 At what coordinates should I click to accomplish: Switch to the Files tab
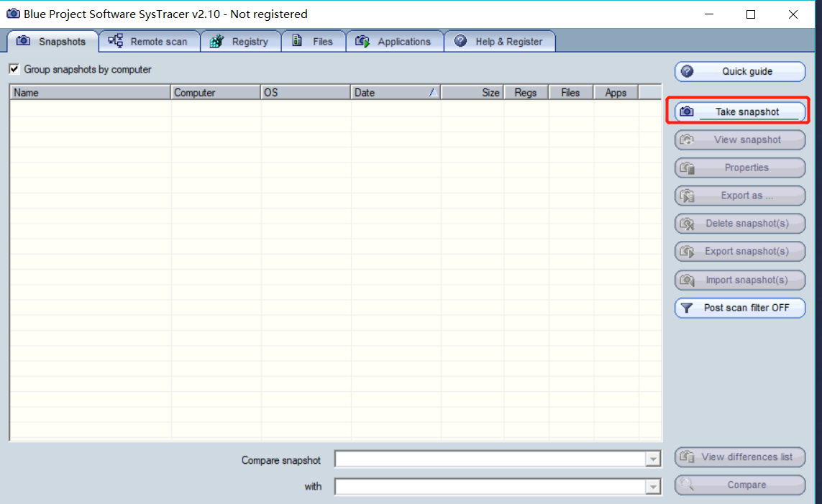pos(314,42)
